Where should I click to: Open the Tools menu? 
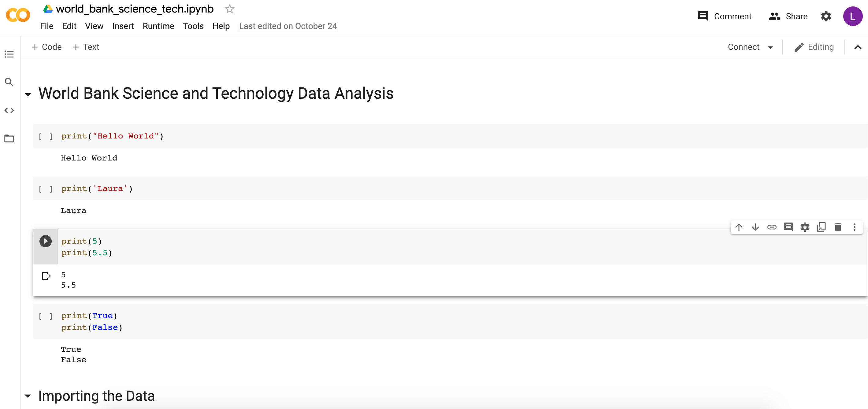coord(193,26)
